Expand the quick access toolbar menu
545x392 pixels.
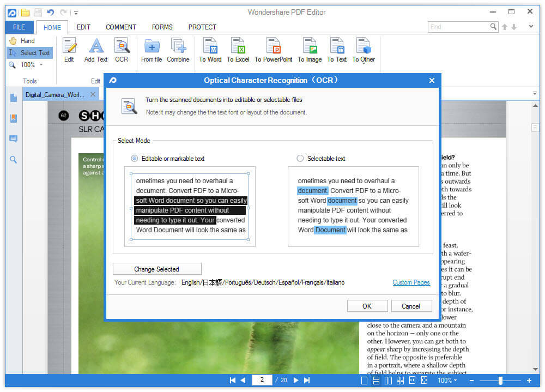point(76,13)
